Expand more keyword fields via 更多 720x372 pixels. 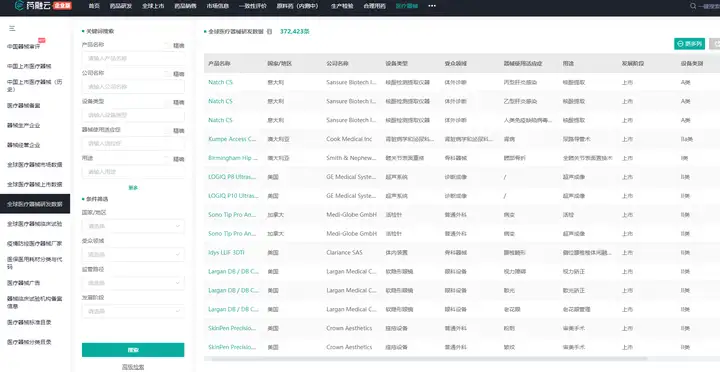pyautogui.click(x=133, y=187)
